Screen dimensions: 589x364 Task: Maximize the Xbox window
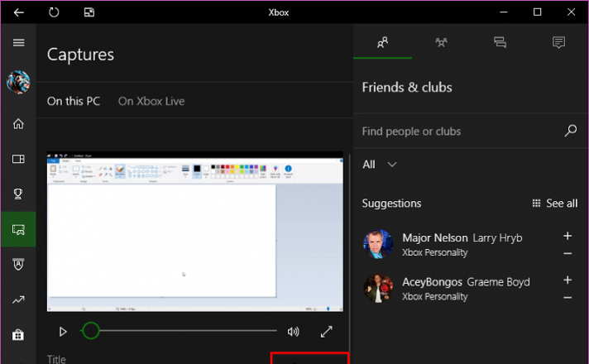pyautogui.click(x=537, y=12)
